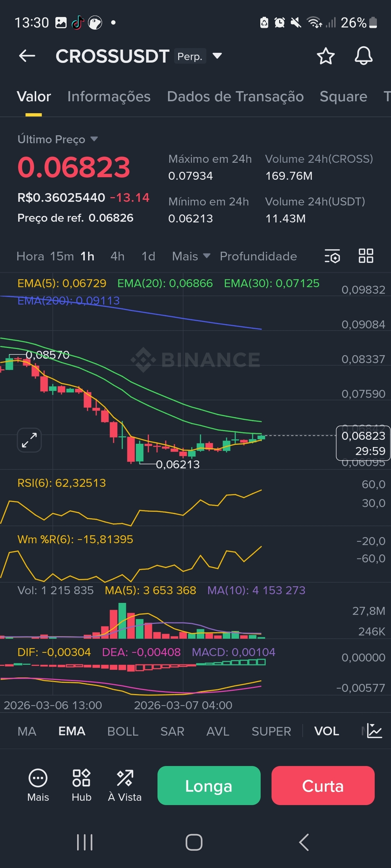Tap Android home button

pyautogui.click(x=194, y=842)
